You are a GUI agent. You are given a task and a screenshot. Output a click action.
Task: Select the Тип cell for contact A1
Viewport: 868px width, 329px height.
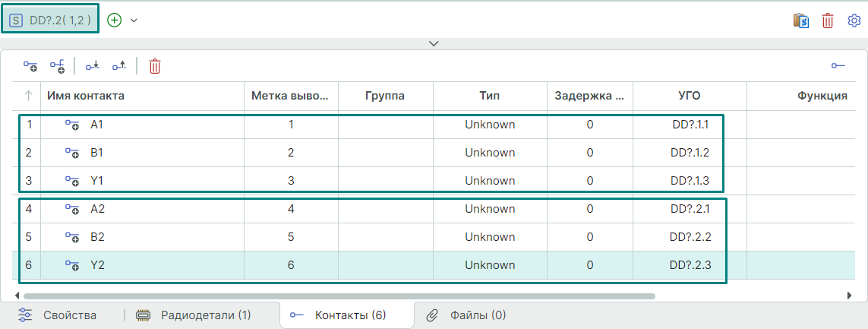[x=490, y=125]
